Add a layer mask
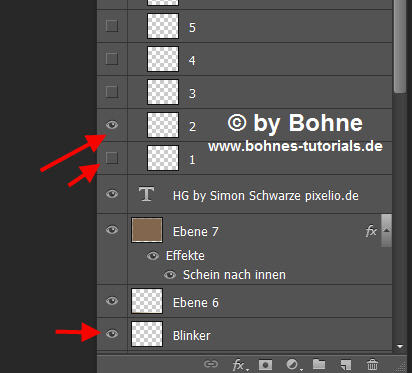The height and width of the screenshot is (373, 412). click(265, 364)
